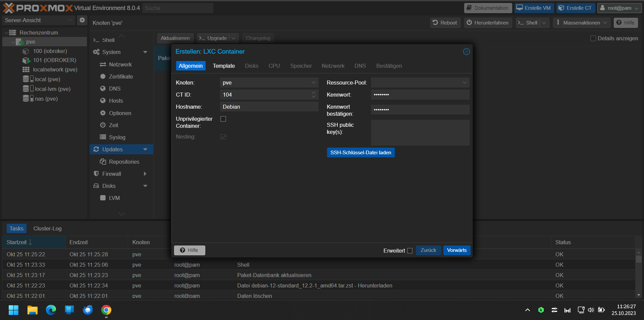Viewport: 644px width, 320px height.
Task: Open Syslog in node menu
Action: click(x=117, y=137)
